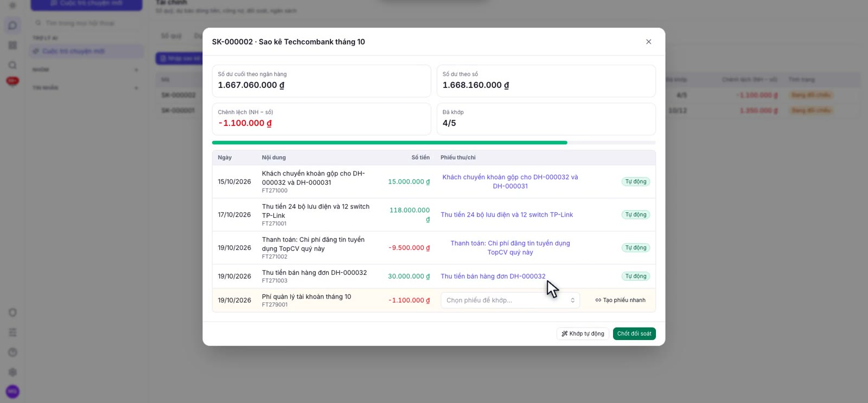The width and height of the screenshot is (868, 403).
Task: Confirm with the "Chốt đối soát" button
Action: point(634,333)
